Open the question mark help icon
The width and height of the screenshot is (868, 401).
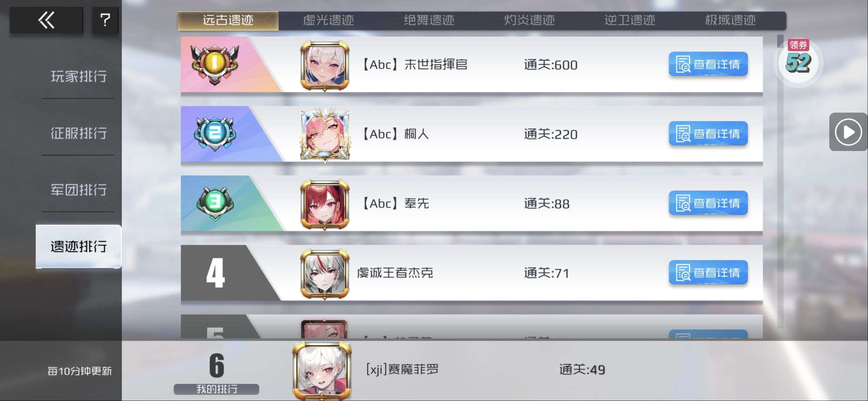pyautogui.click(x=105, y=20)
